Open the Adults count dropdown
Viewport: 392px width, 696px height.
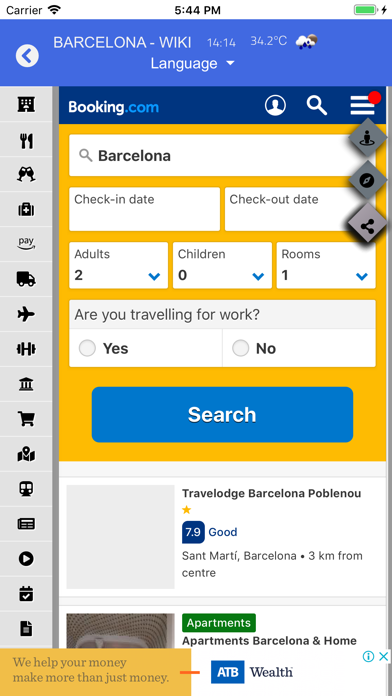[119, 265]
